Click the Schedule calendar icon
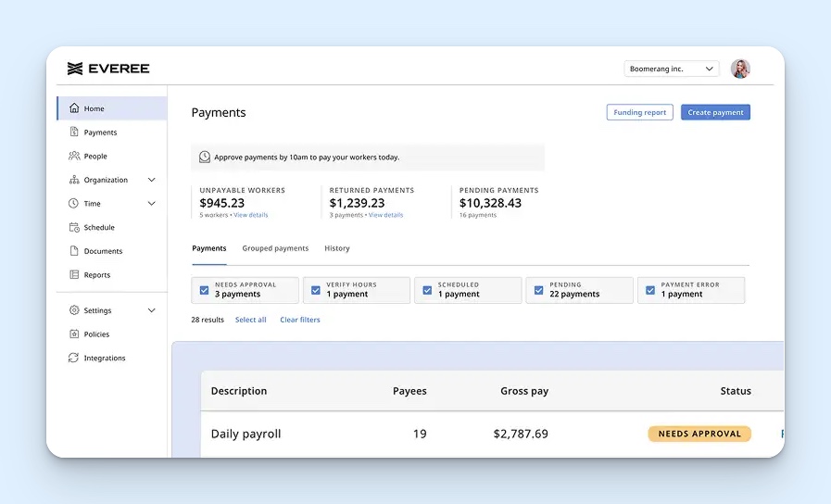Image resolution: width=831 pixels, height=504 pixels. [74, 227]
